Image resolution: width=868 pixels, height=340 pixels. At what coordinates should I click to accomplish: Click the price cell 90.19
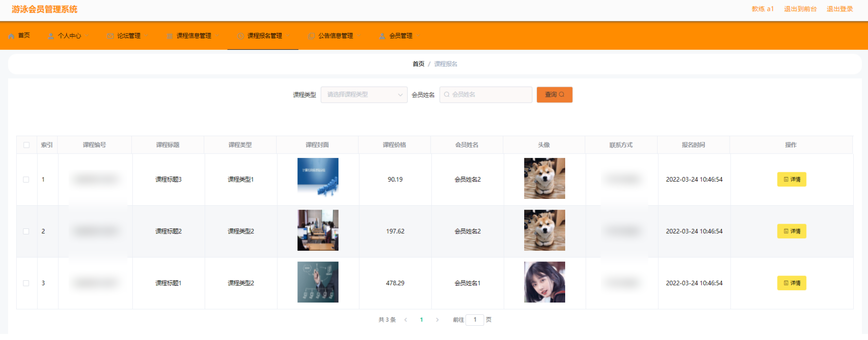395,180
